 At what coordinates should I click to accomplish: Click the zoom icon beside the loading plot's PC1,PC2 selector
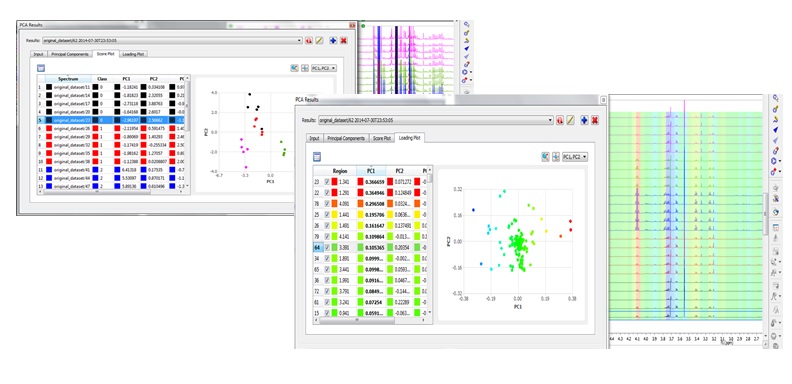(x=546, y=157)
